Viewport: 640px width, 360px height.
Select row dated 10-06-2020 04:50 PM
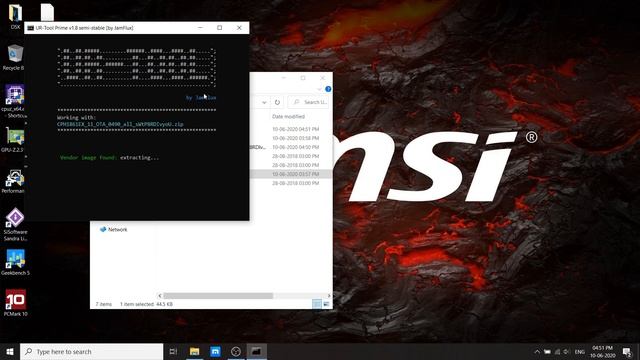tap(296, 147)
